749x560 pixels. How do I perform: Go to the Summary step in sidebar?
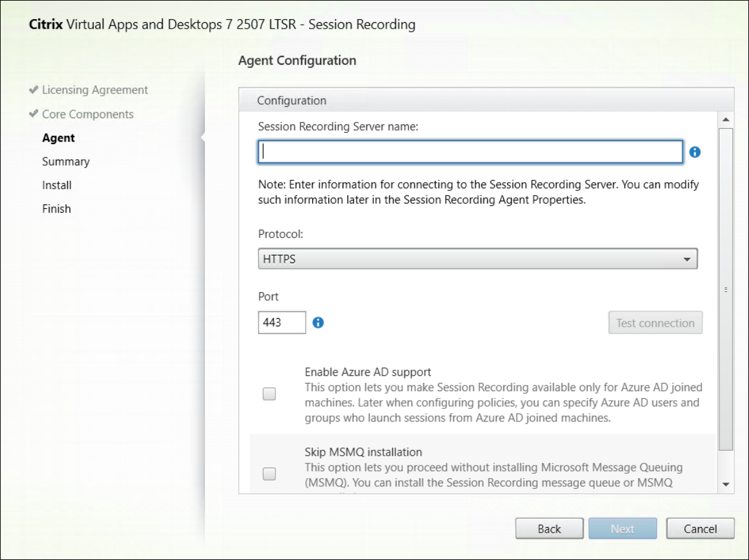(65, 161)
